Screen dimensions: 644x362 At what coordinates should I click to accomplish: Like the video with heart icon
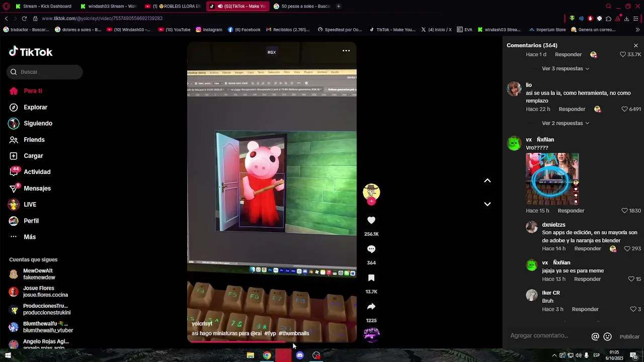point(371,220)
